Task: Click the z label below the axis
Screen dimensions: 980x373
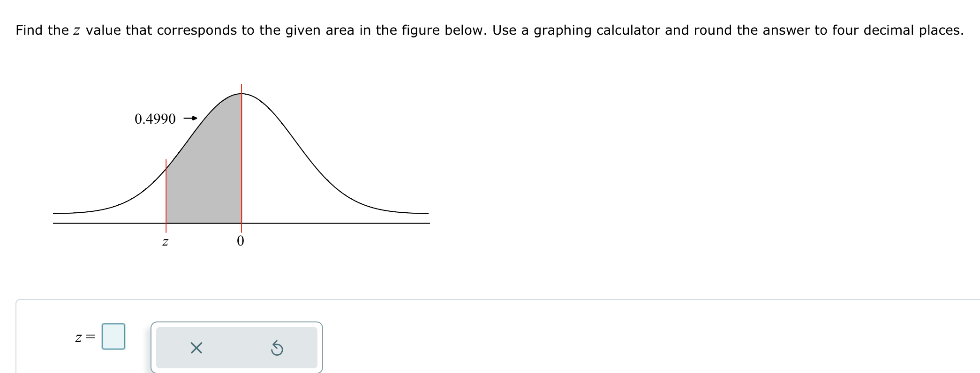Action: point(165,242)
